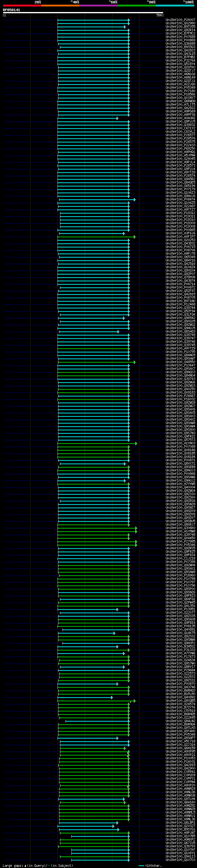The height and width of the screenshot is (868, 197).
Task: Click the orange ~40% legend segment
Action: point(60,6)
